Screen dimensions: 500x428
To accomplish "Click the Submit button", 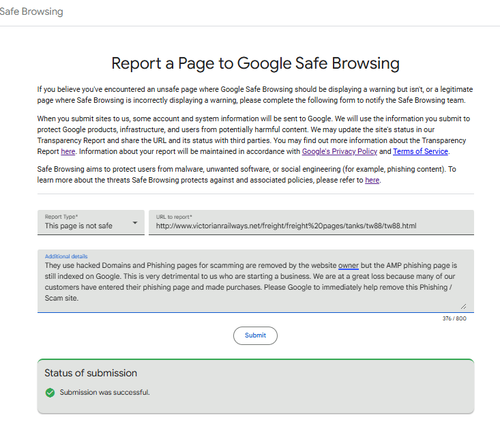I will click(x=255, y=335).
